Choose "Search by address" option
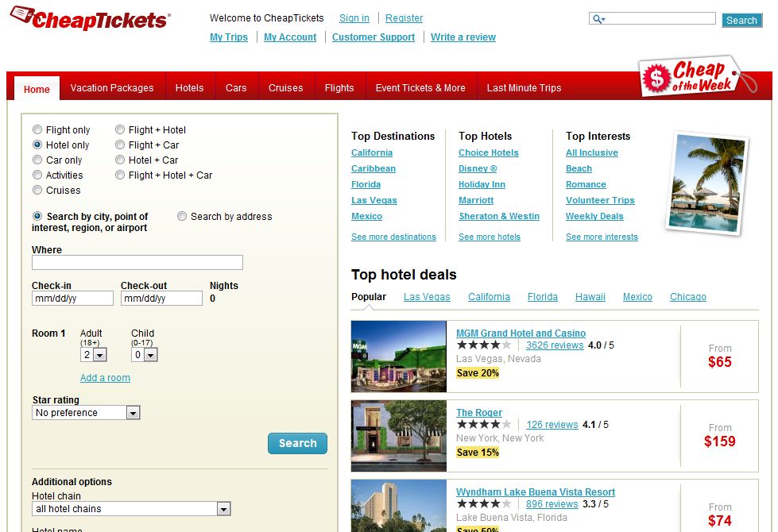 (x=182, y=216)
